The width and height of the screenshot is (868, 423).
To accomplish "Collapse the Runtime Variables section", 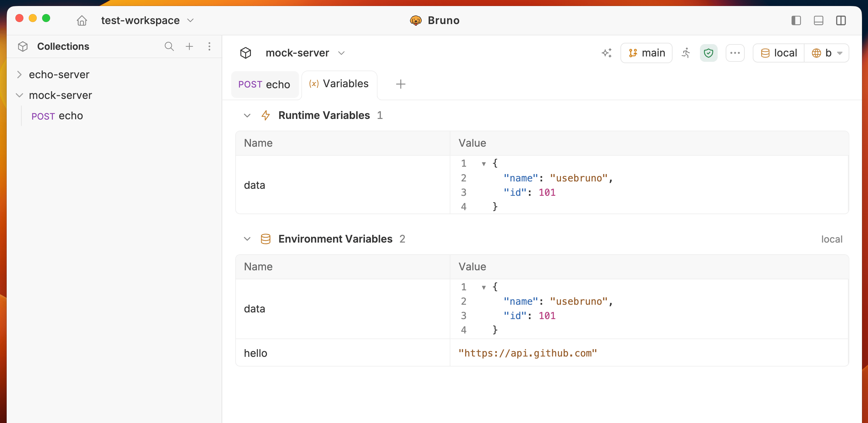I will click(247, 116).
